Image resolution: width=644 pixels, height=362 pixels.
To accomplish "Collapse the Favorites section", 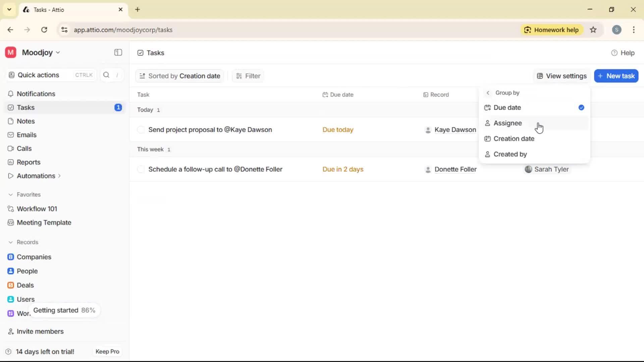I will coord(11,194).
